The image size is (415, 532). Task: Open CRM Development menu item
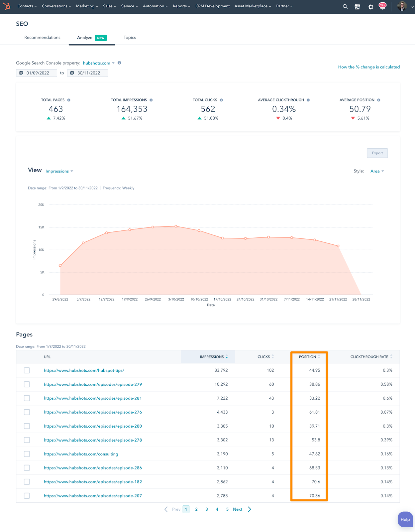point(213,6)
